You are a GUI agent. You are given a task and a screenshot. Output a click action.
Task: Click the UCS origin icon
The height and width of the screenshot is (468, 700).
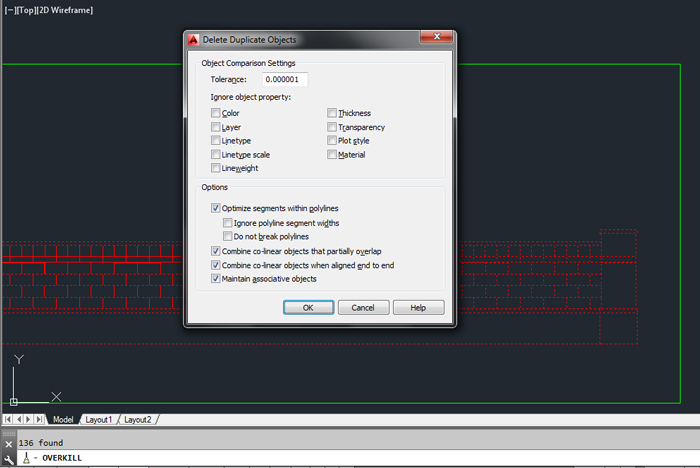14,402
